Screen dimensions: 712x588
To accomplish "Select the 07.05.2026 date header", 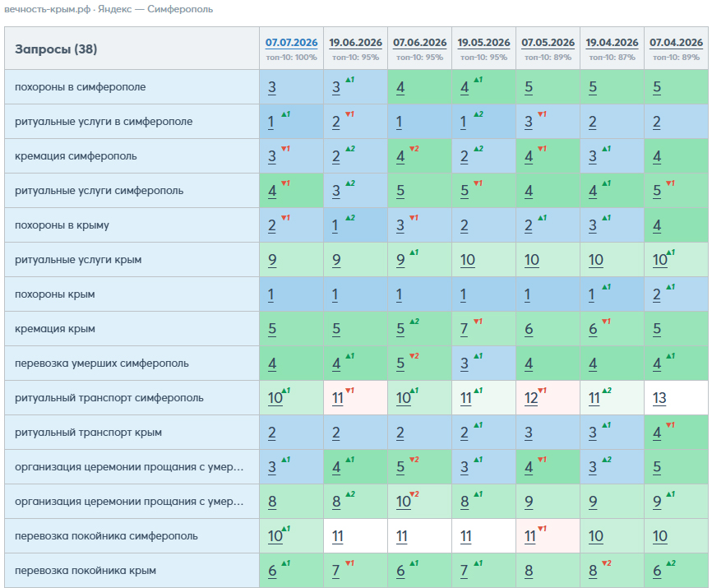I will click(x=548, y=43).
